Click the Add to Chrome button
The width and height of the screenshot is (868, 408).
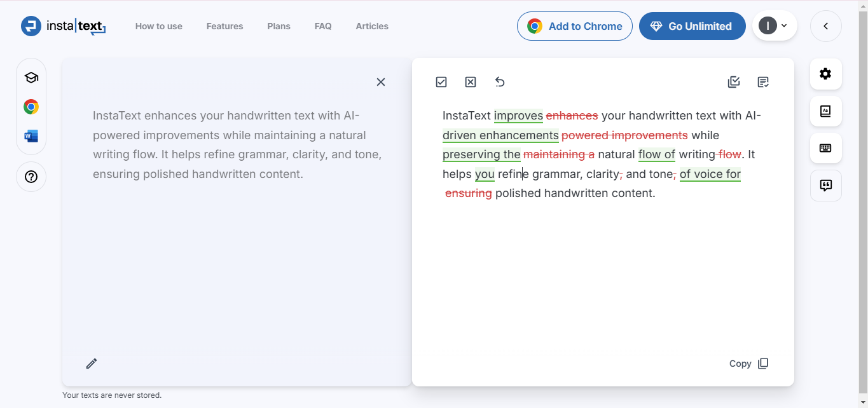click(x=575, y=26)
